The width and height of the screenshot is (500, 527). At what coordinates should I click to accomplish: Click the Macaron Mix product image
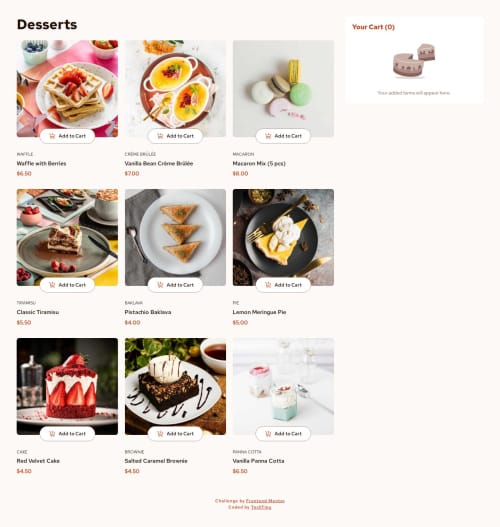(283, 88)
